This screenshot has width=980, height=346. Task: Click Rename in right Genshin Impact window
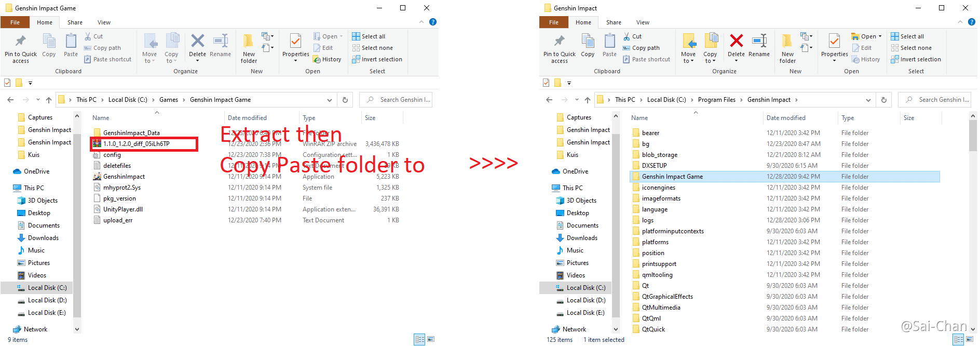click(x=759, y=46)
